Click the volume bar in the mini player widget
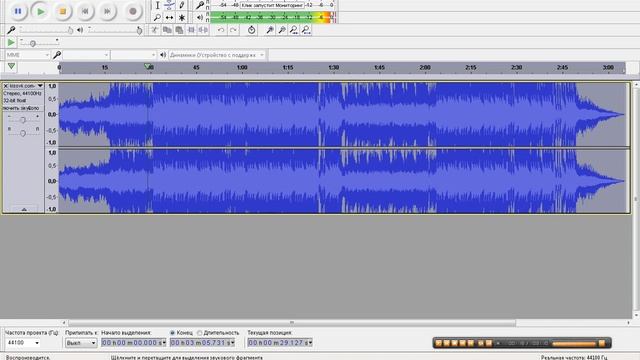Viewport: 640px width, 360px height. (574, 344)
